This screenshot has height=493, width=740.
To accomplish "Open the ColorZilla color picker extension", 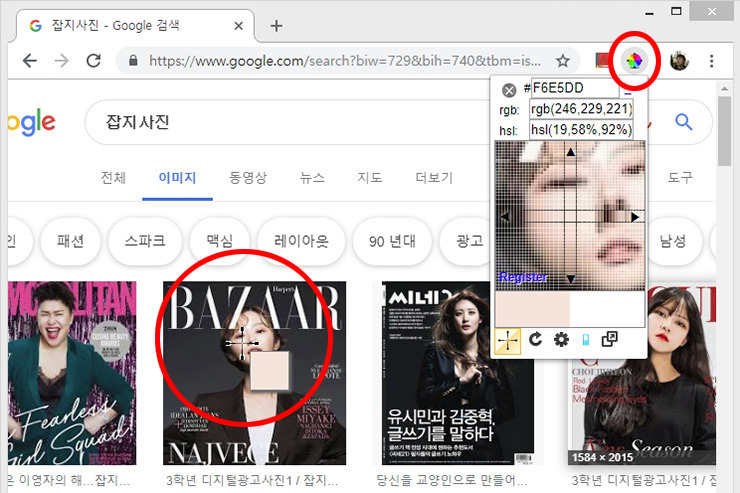I will [x=634, y=60].
